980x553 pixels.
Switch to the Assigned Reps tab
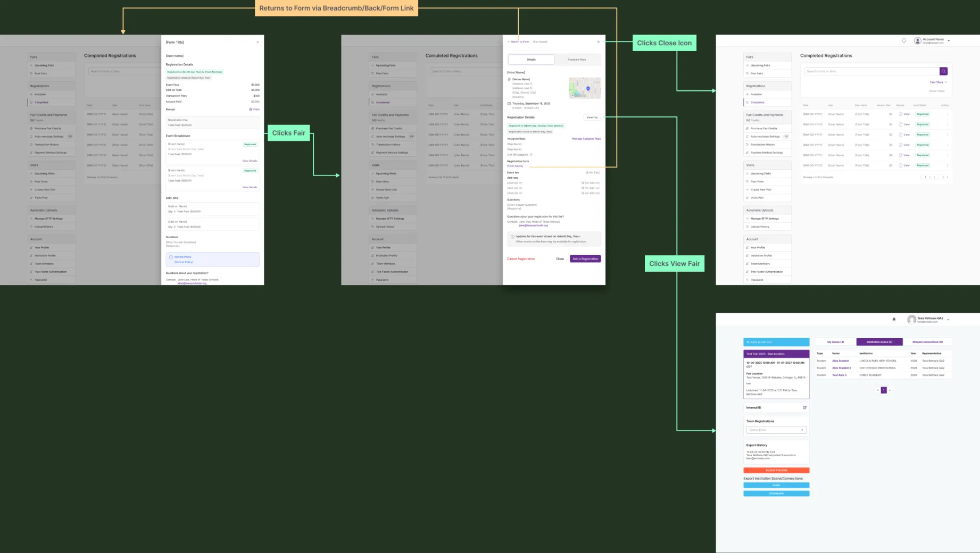pyautogui.click(x=577, y=60)
